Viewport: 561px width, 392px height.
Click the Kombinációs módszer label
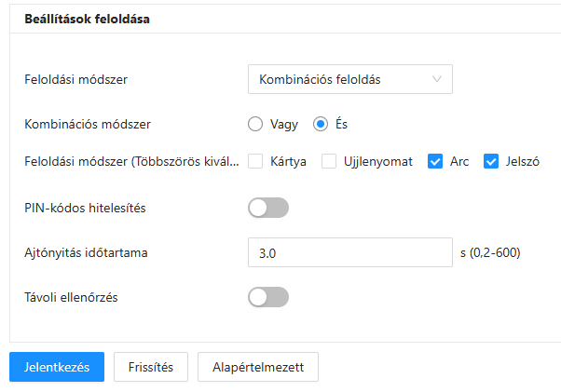88,123
